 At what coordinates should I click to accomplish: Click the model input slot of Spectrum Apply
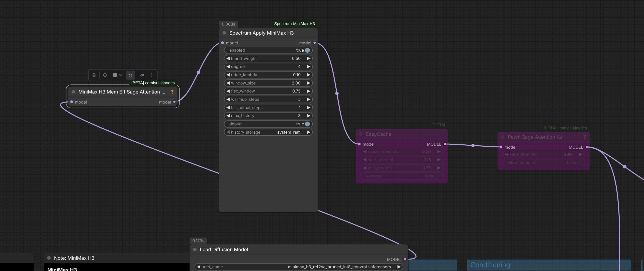coord(222,43)
